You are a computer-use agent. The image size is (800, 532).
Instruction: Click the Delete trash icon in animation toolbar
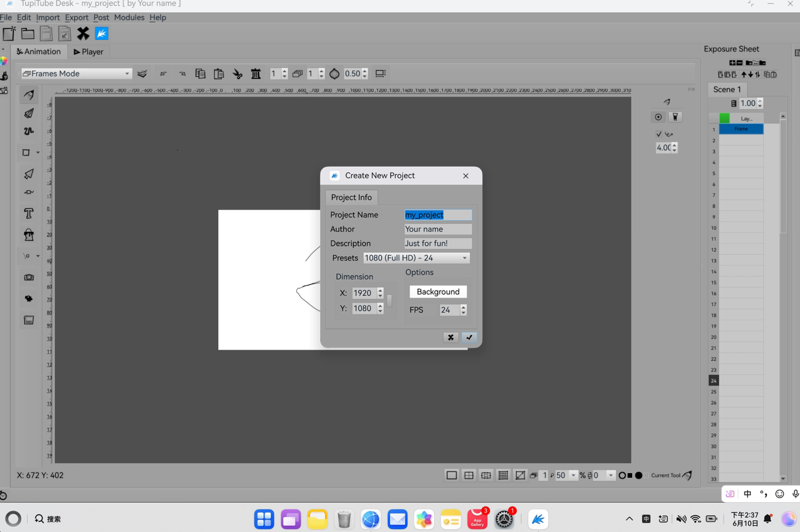tap(256, 74)
